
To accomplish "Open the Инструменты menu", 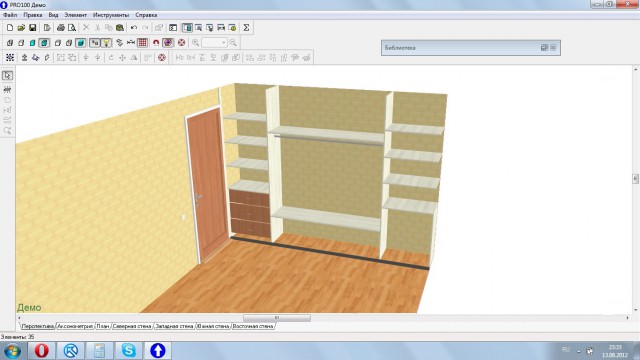I will click(x=111, y=15).
